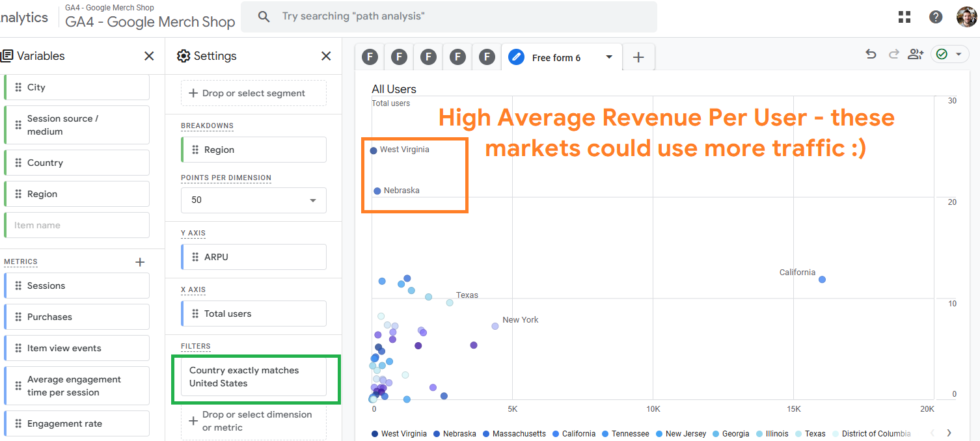Select the ARPU Y axis chip

tap(254, 257)
